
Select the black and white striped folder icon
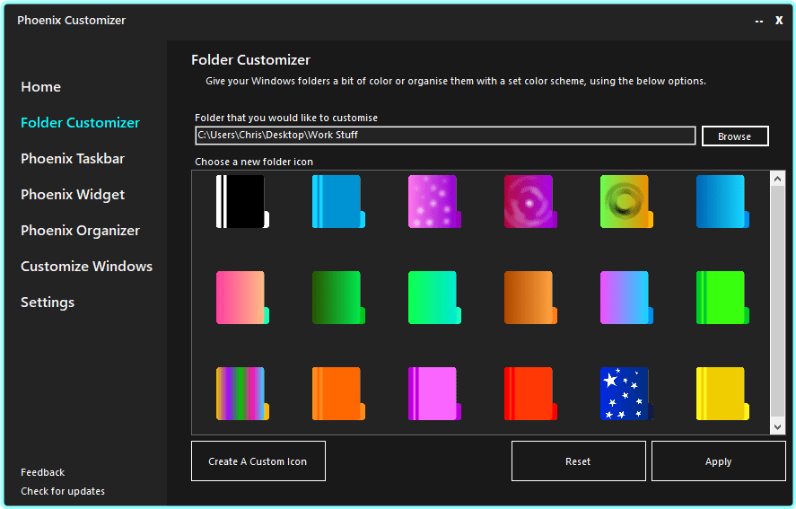(241, 201)
